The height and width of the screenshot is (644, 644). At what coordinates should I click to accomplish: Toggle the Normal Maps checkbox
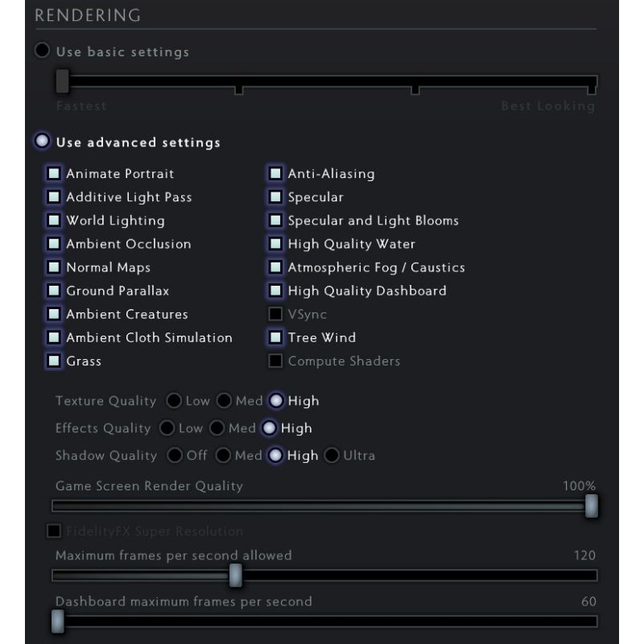coord(54,266)
